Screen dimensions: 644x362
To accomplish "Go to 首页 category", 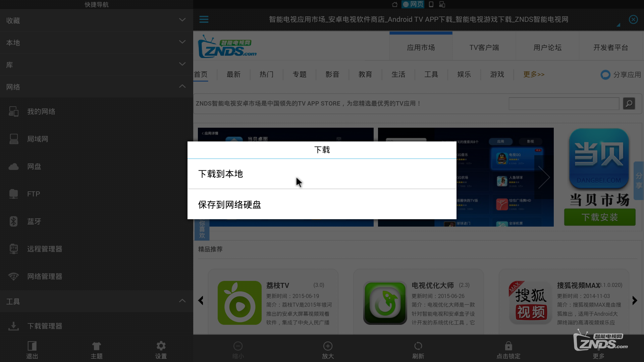I will 201,74.
